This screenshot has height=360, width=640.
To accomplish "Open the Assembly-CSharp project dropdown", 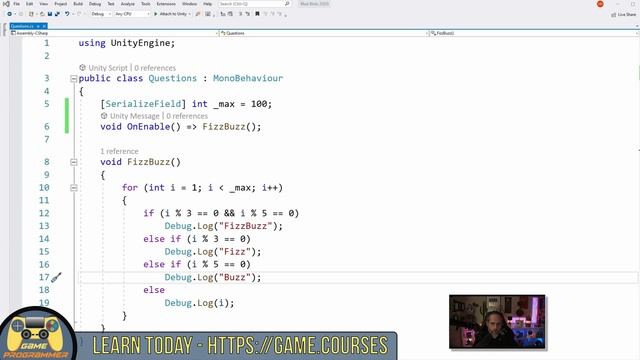I will tap(114, 33).
